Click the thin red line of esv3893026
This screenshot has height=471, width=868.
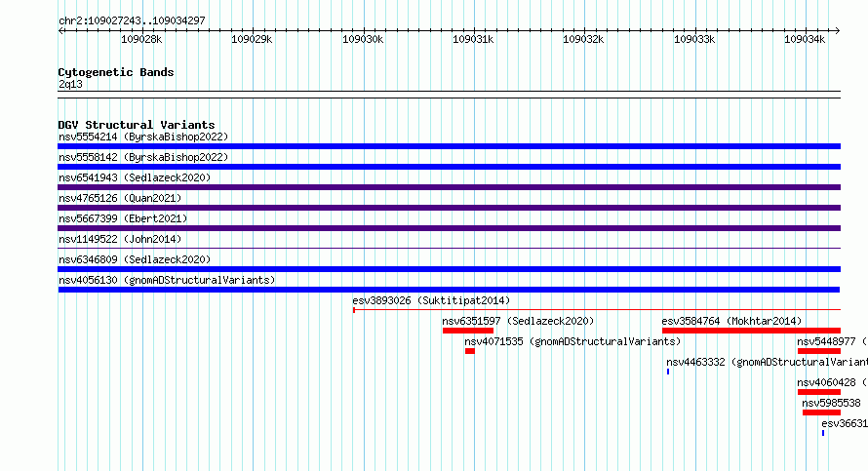pos(597,310)
